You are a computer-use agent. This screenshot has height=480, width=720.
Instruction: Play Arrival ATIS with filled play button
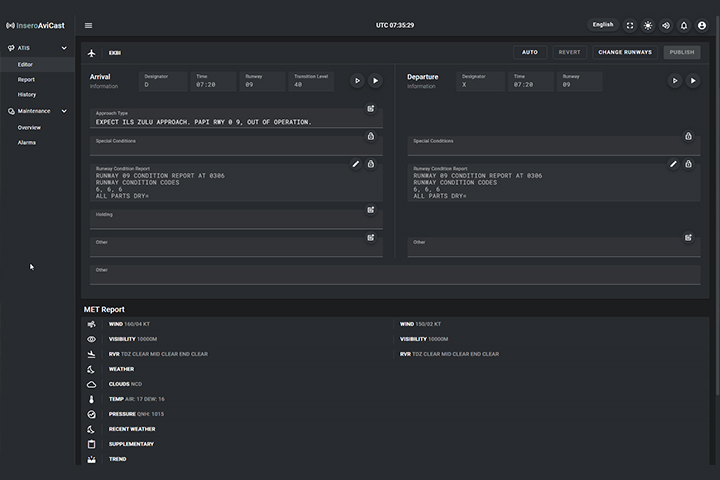point(375,81)
